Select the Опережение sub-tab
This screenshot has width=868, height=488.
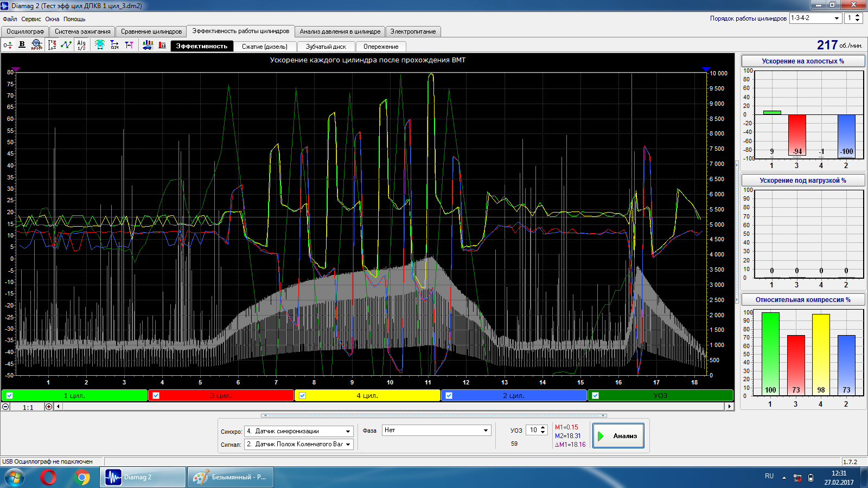click(381, 47)
